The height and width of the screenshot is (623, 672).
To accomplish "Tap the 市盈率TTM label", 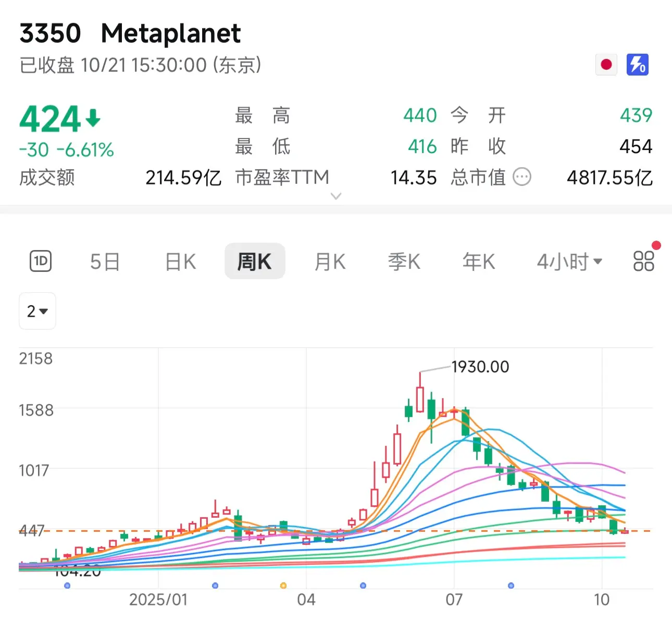I will pyautogui.click(x=282, y=177).
